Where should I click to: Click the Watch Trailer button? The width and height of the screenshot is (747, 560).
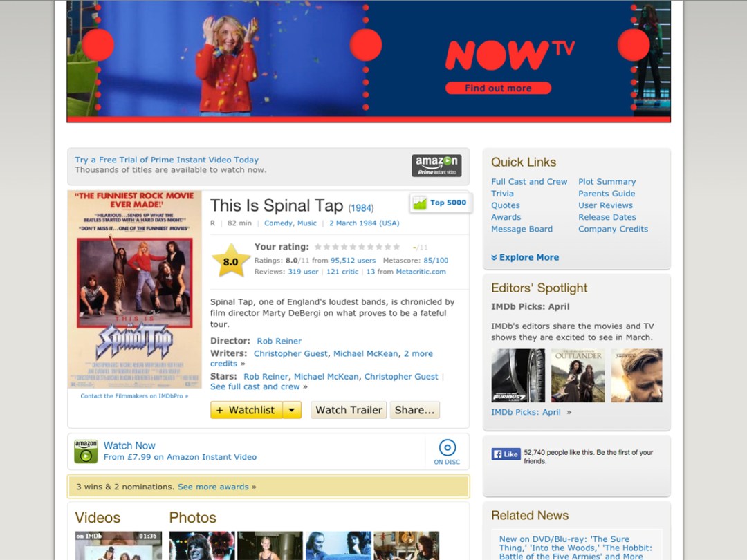point(349,410)
